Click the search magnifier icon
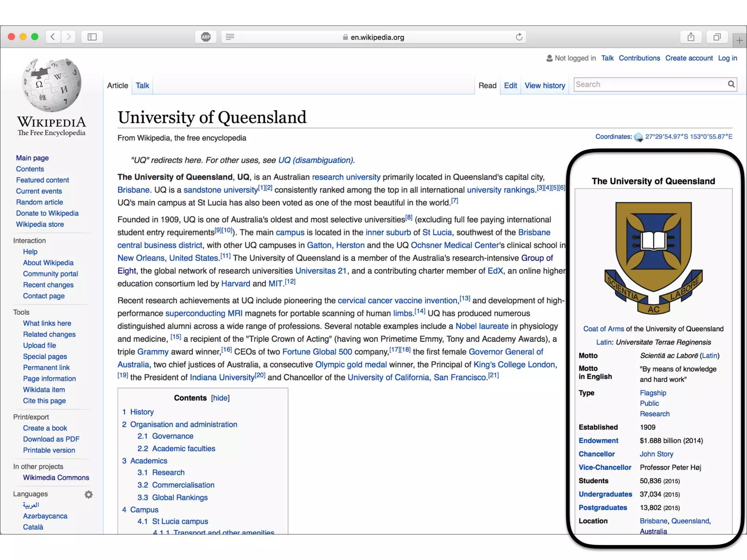 pyautogui.click(x=731, y=84)
